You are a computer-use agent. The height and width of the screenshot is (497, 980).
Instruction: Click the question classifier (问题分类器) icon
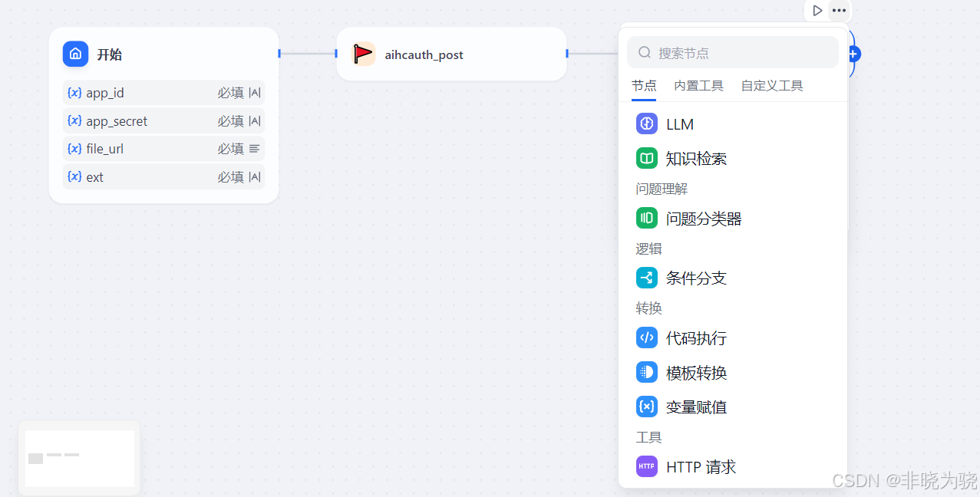pos(647,218)
